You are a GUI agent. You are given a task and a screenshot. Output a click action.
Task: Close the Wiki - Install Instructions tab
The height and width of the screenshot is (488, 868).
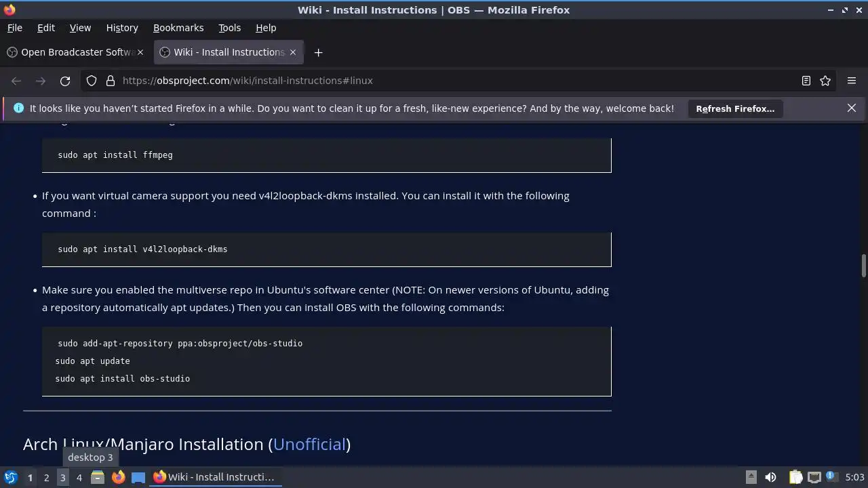(293, 52)
